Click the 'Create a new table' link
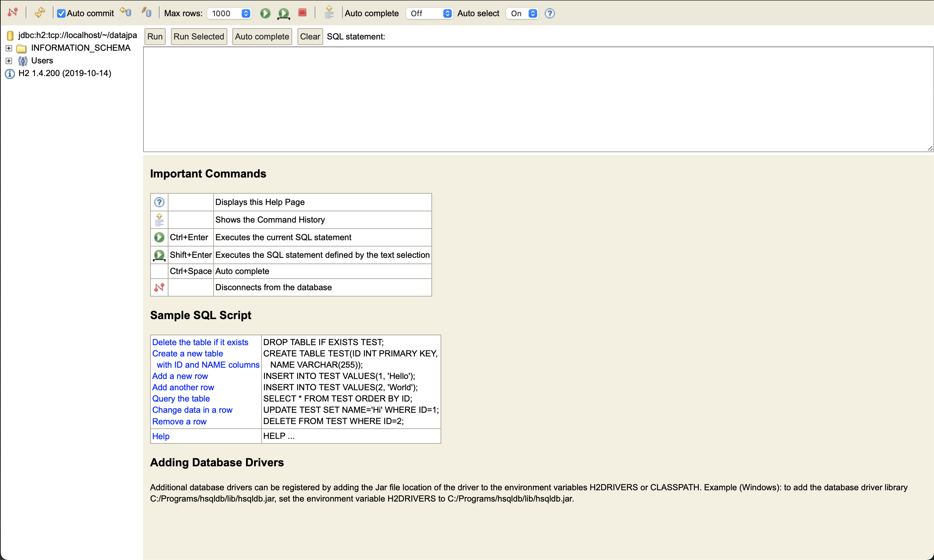The height and width of the screenshot is (560, 934). [x=187, y=353]
